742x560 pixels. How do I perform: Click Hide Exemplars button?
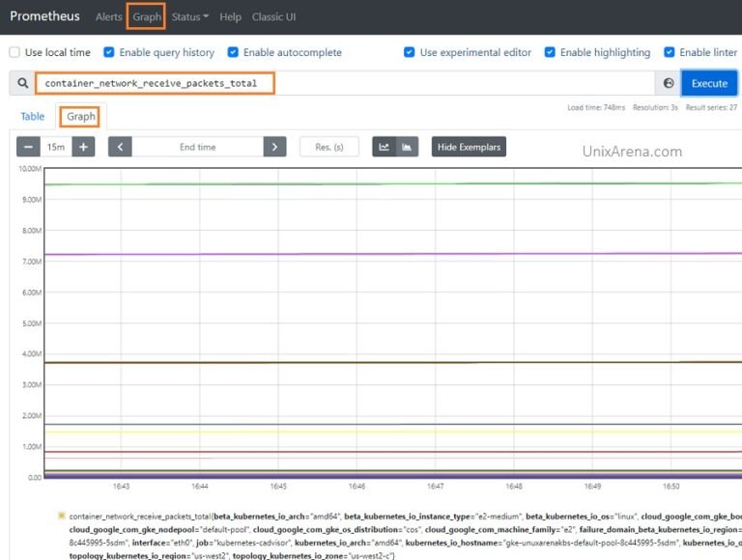click(x=469, y=147)
